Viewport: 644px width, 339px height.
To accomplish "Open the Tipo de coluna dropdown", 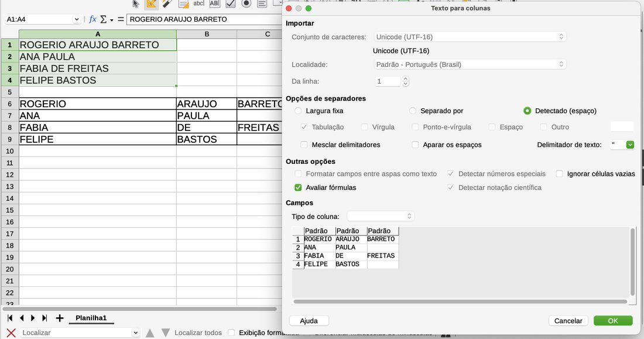I will pos(381,216).
